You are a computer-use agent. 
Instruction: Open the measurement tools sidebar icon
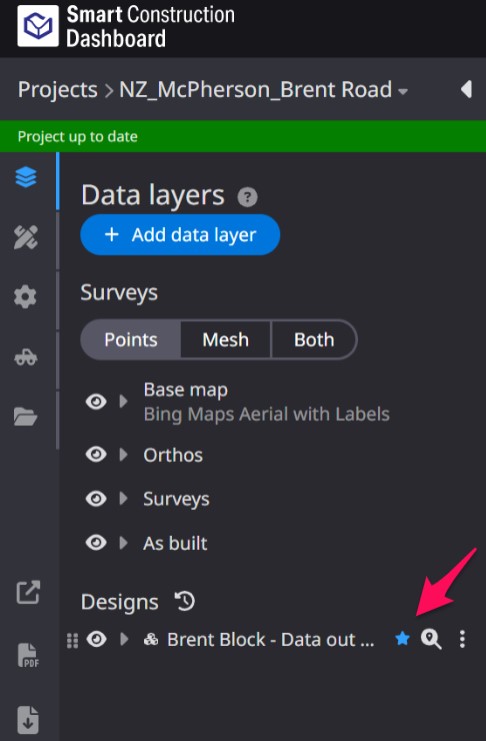(26, 237)
